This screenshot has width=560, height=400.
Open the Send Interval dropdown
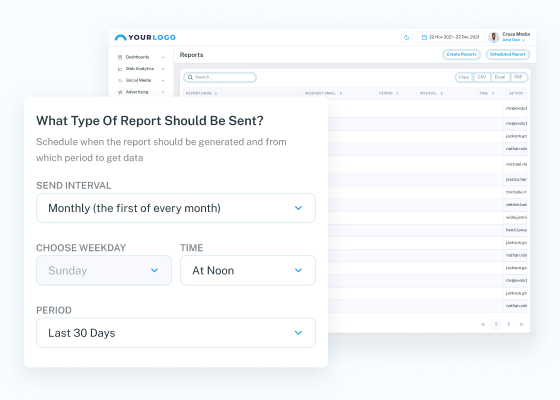point(176,208)
